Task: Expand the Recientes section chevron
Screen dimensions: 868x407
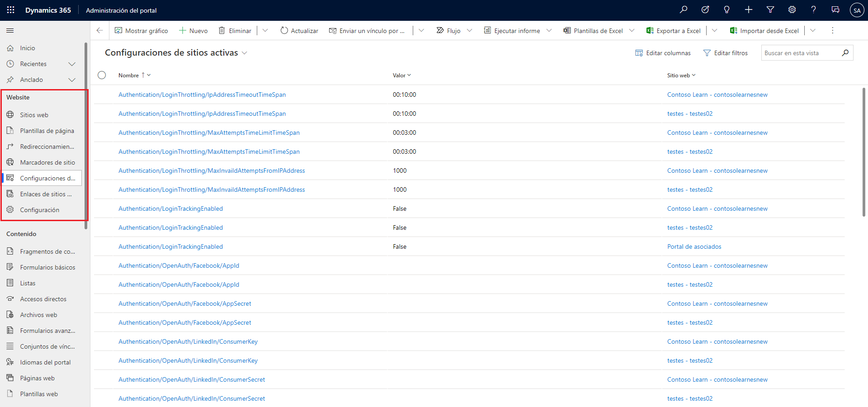Action: tap(71, 64)
